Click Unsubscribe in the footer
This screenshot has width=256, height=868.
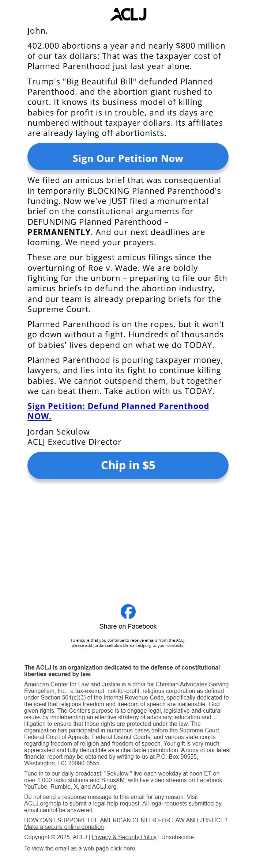(x=177, y=837)
